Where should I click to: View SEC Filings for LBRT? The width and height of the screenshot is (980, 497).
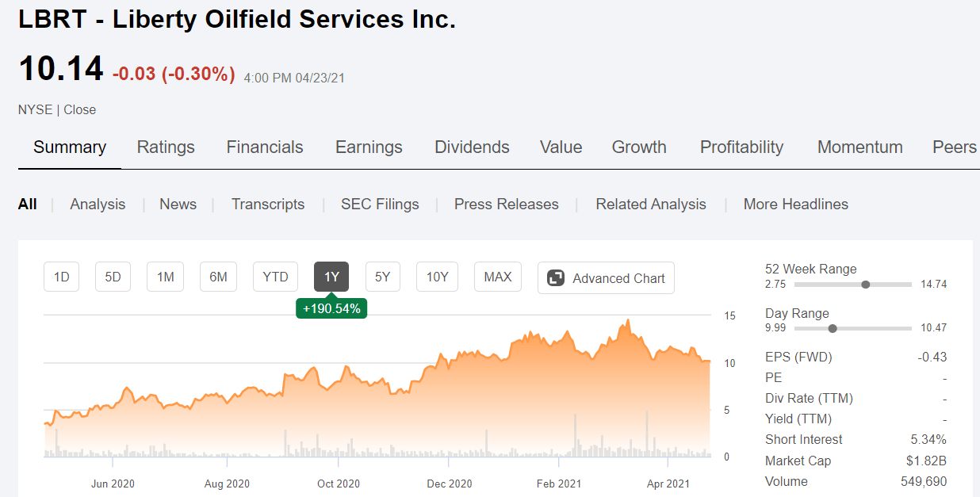pos(380,204)
